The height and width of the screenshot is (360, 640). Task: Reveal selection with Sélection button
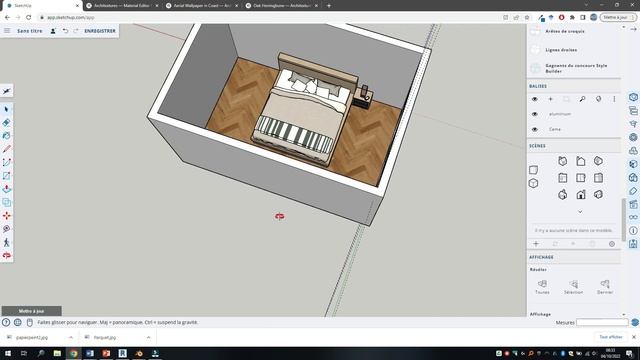[573, 287]
